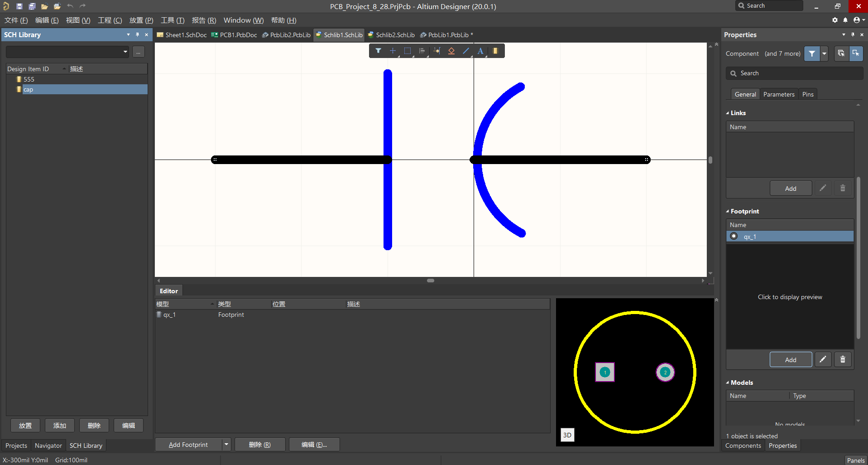Open the project folder icon
The image size is (868, 465).
pyautogui.click(x=57, y=6)
